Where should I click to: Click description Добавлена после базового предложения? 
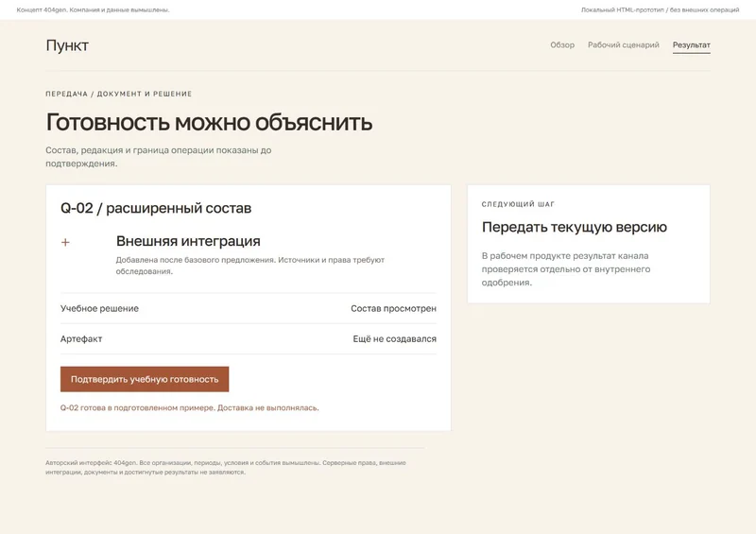coord(249,266)
